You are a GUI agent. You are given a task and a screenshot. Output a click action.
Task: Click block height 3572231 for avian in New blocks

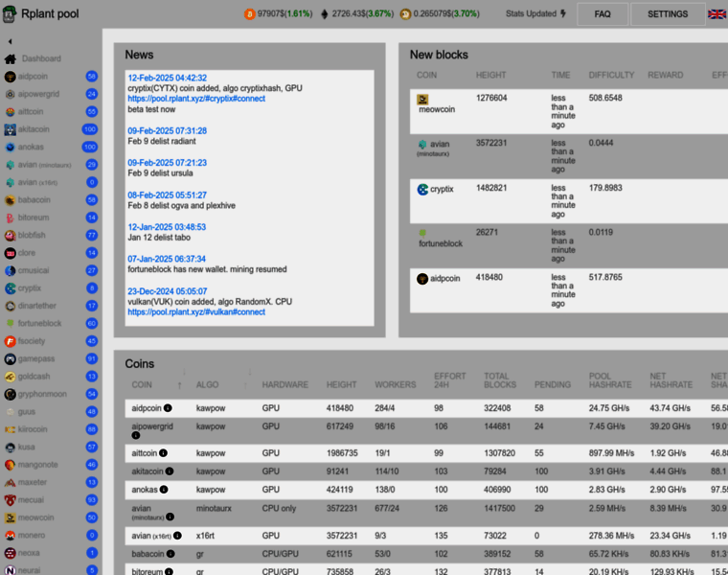click(x=491, y=143)
